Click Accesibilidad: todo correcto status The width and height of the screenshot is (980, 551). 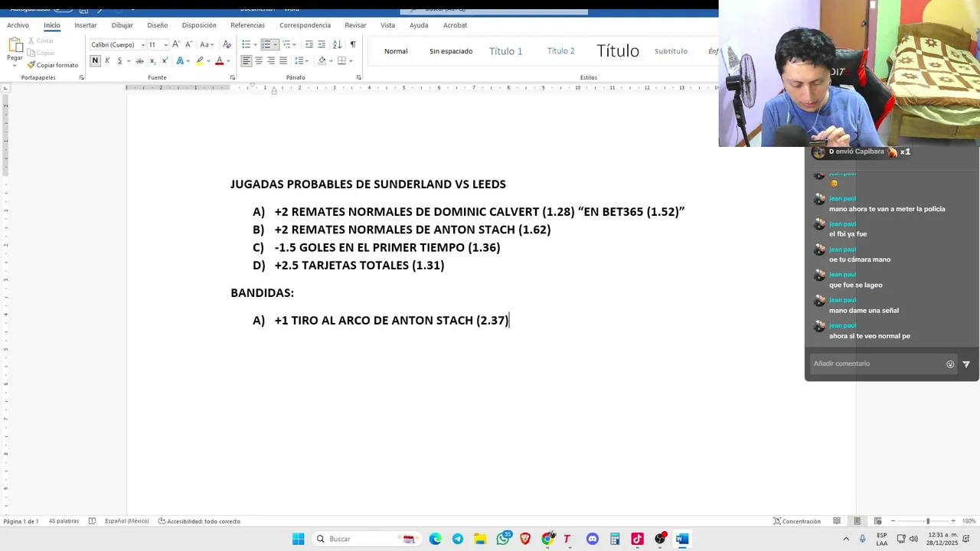pos(199,521)
